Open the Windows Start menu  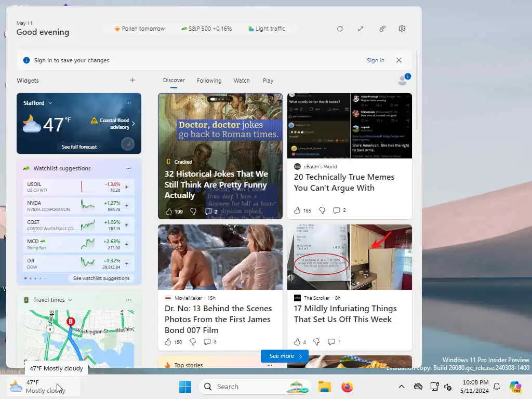pyautogui.click(x=185, y=387)
